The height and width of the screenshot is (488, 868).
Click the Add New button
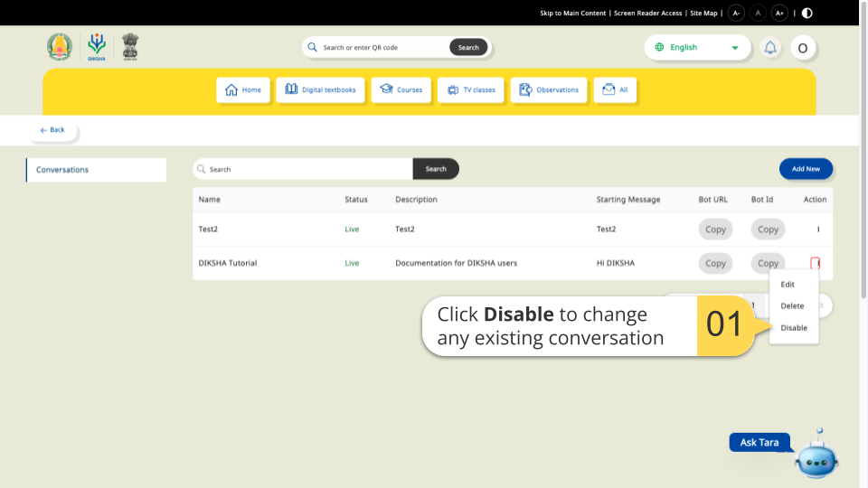click(806, 169)
